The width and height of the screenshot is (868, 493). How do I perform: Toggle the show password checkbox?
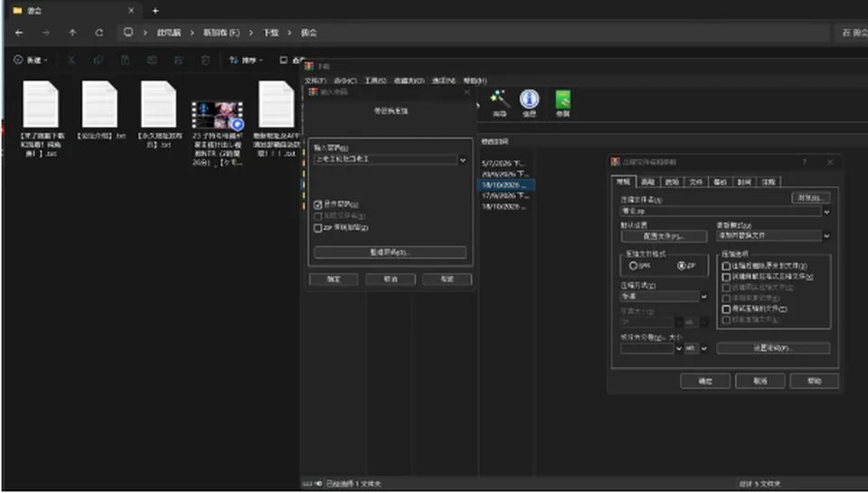click(317, 204)
